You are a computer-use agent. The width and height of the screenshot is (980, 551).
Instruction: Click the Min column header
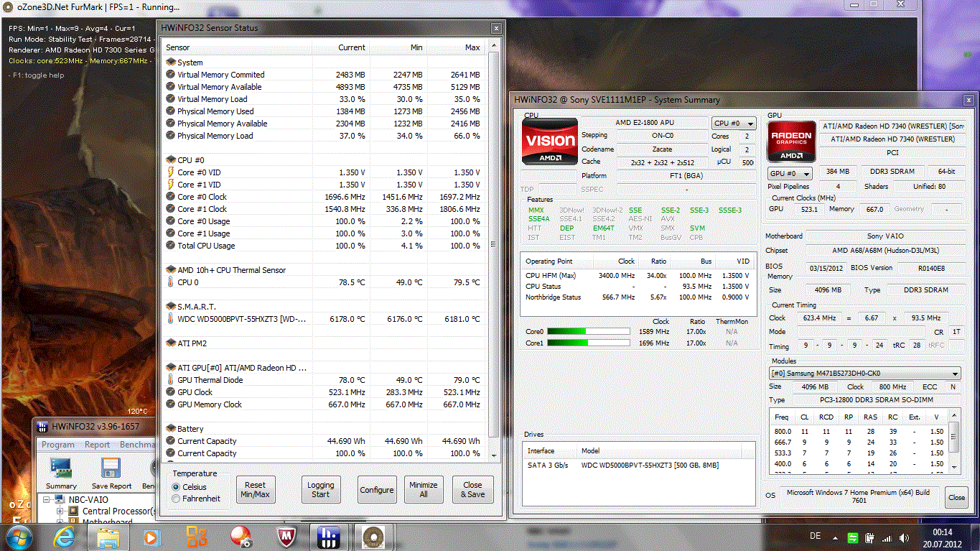pos(398,47)
